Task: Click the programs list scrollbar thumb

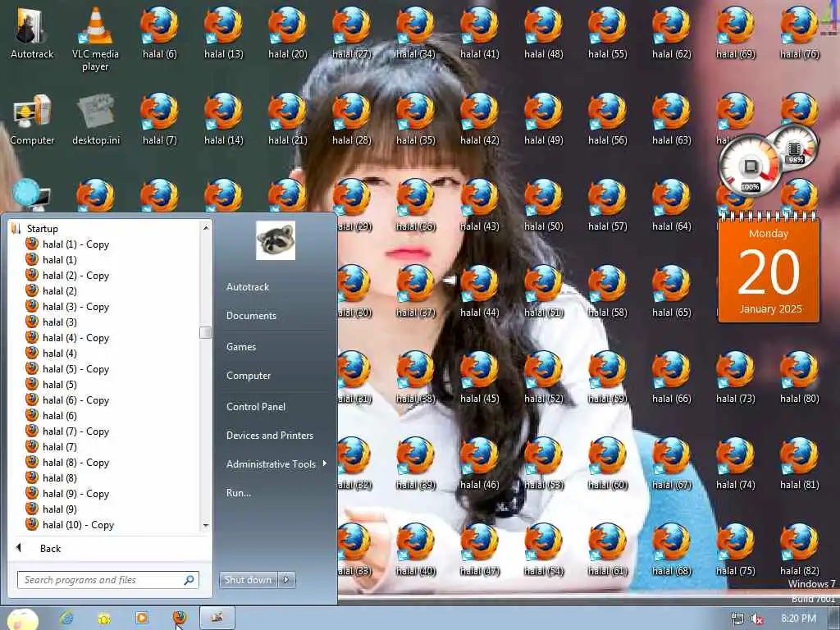Action: 206,332
